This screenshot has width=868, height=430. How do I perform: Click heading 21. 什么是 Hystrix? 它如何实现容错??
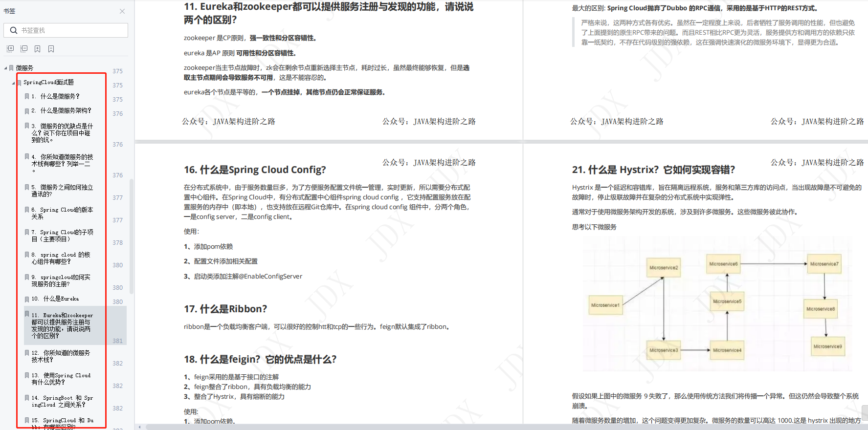coord(653,170)
